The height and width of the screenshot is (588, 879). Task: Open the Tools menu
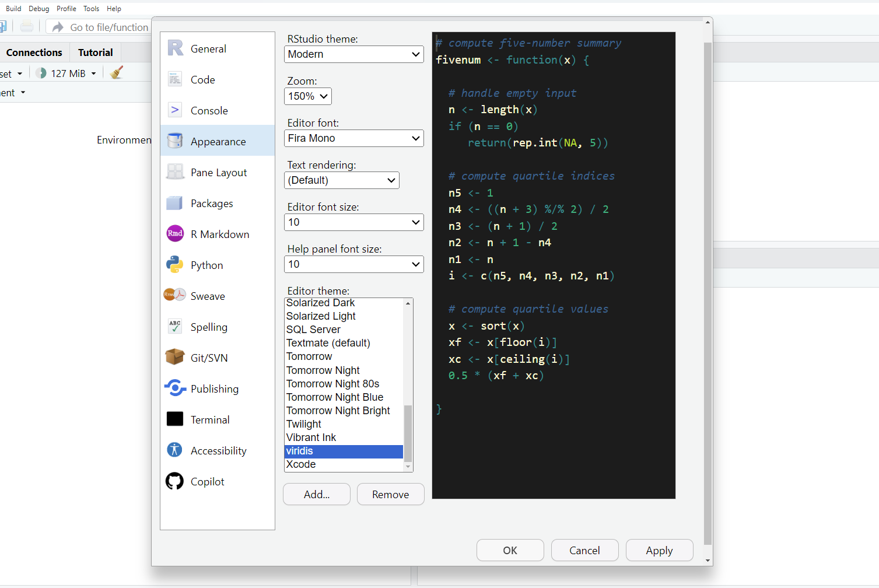[91, 9]
